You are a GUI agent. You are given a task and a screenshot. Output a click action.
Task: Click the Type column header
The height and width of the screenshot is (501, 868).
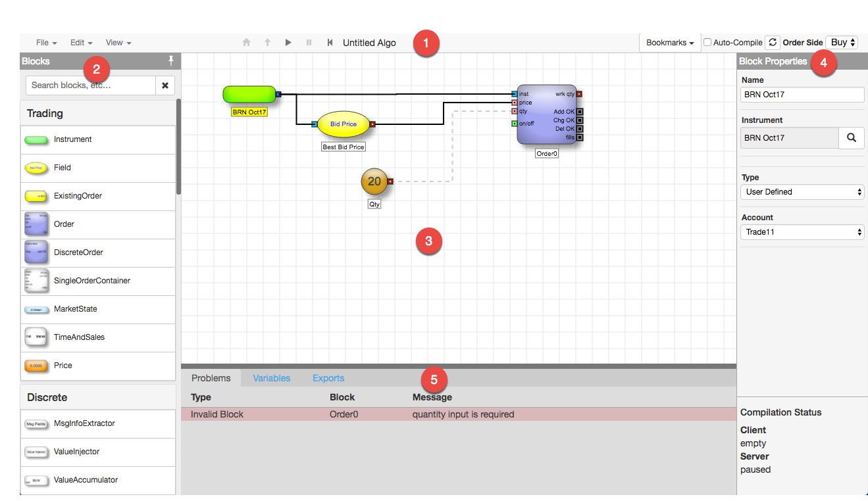pyautogui.click(x=201, y=397)
